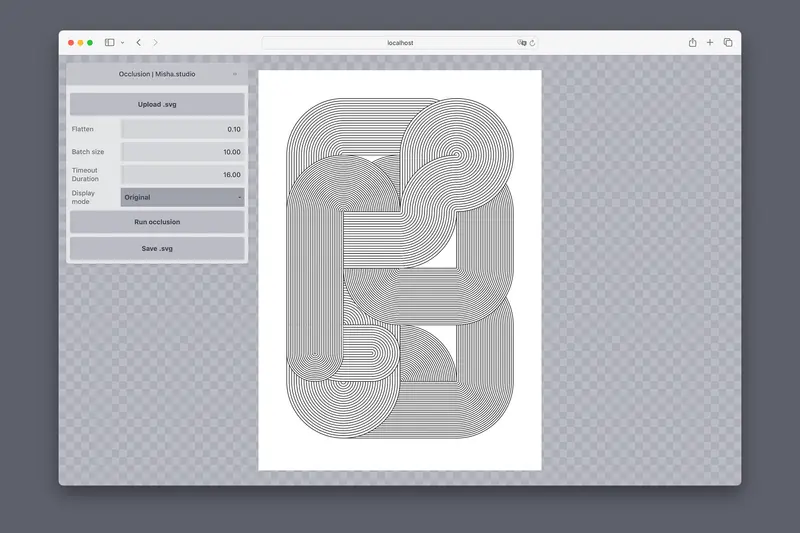Click the Occlusion | Misha.studio panel title
The width and height of the screenshot is (800, 533).
point(157,74)
